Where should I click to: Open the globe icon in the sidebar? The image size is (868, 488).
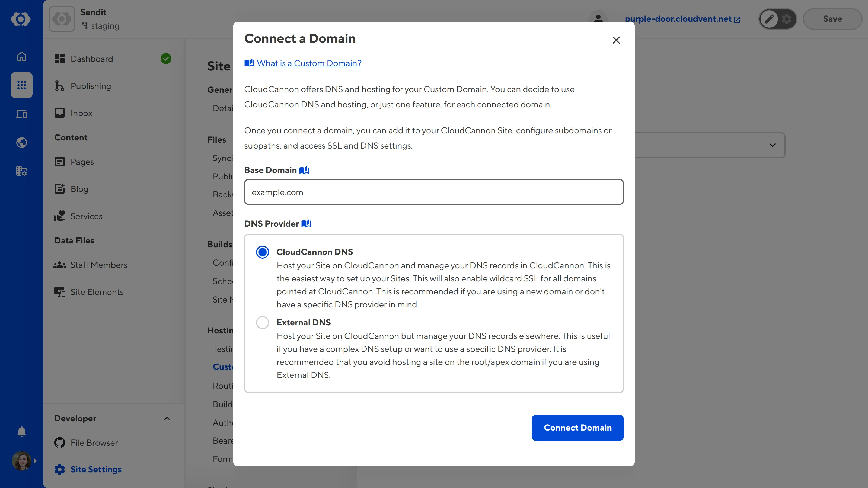click(x=21, y=142)
